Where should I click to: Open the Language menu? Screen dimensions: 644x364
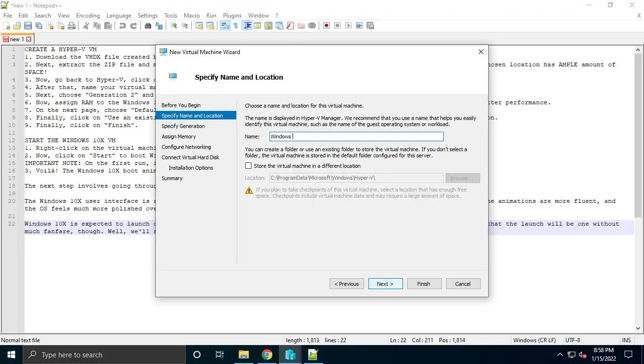tap(119, 16)
